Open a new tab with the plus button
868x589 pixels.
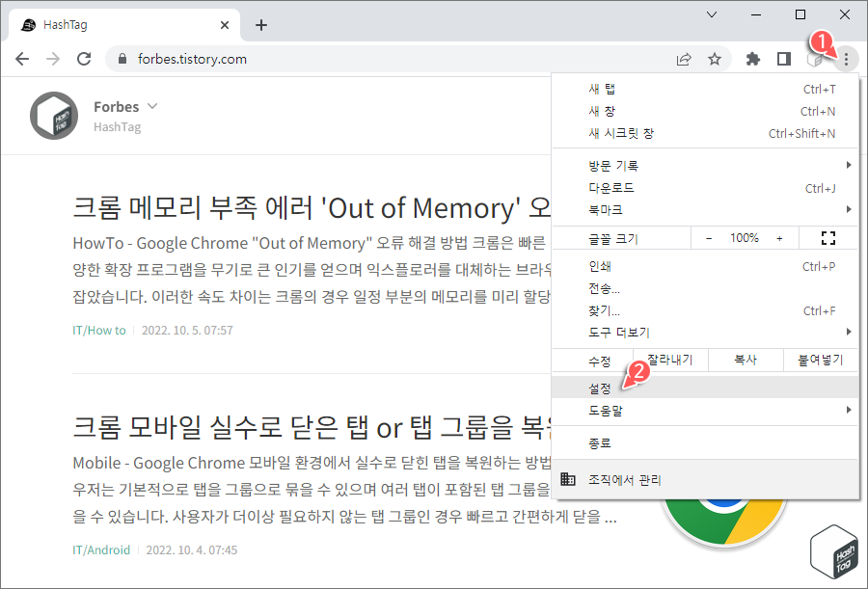tap(260, 24)
